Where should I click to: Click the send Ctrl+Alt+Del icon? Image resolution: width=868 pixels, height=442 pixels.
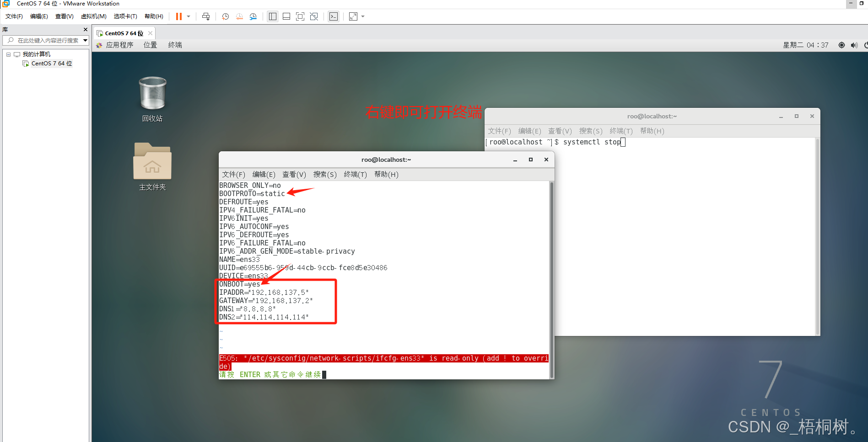click(x=206, y=16)
